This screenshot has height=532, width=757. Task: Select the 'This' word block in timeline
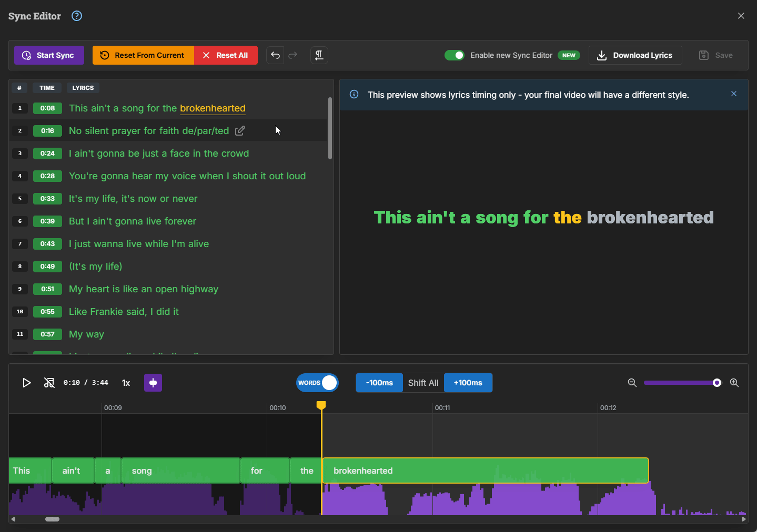click(x=30, y=470)
